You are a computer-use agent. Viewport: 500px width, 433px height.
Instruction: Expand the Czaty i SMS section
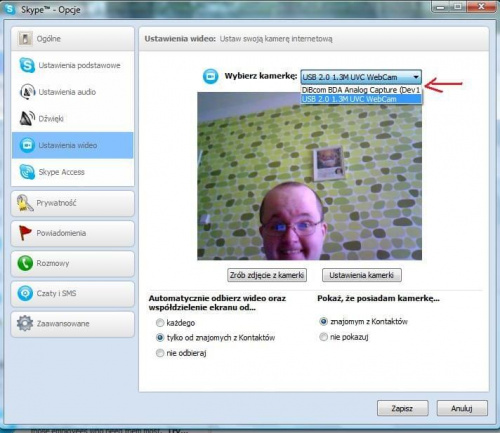[x=73, y=293]
